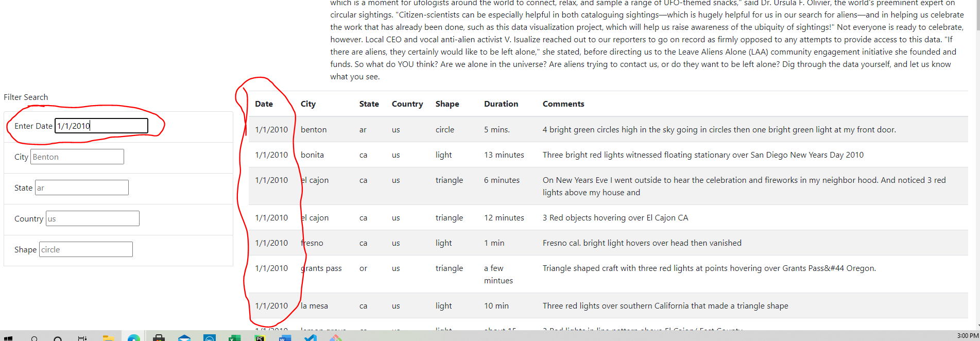Click the State filter box showing ar
Viewport: 980px width, 341px height.
point(81,187)
